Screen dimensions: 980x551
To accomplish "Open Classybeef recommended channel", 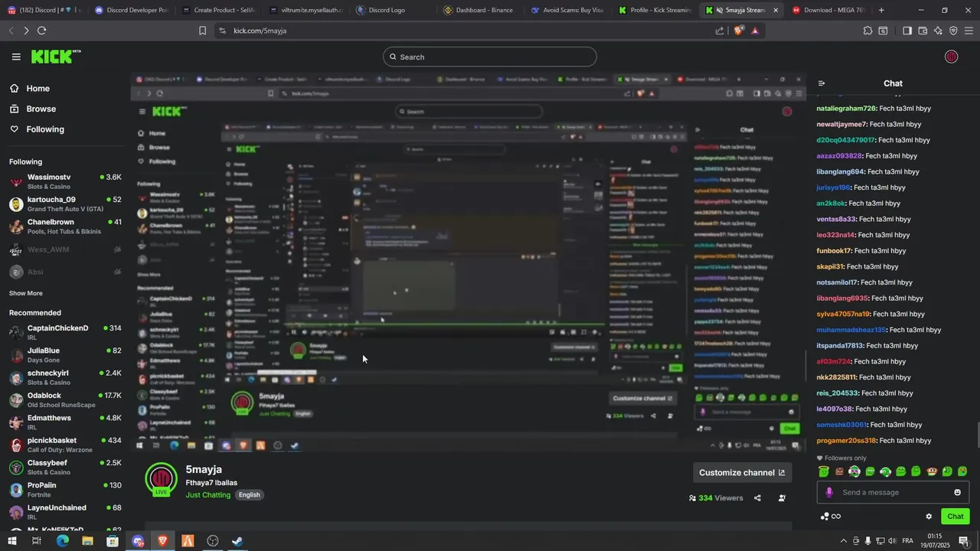I will coord(65,467).
